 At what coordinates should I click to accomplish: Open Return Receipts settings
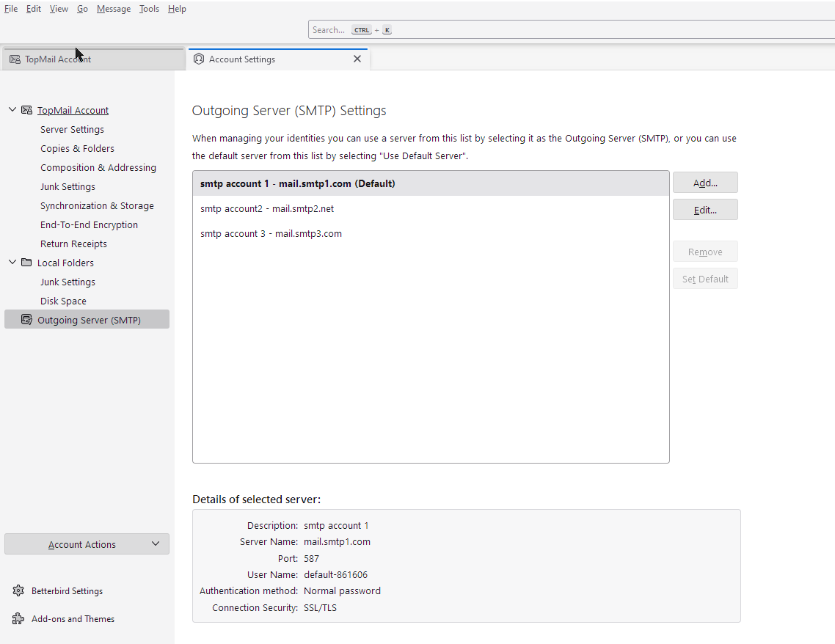73,244
